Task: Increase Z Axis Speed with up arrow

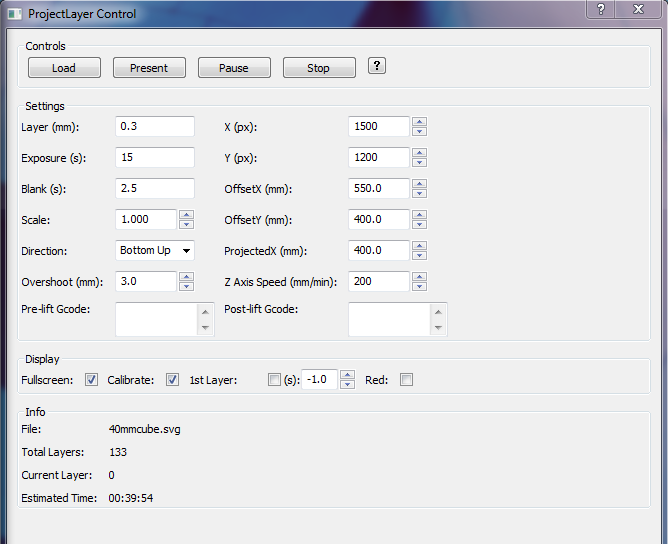Action: click(420, 277)
